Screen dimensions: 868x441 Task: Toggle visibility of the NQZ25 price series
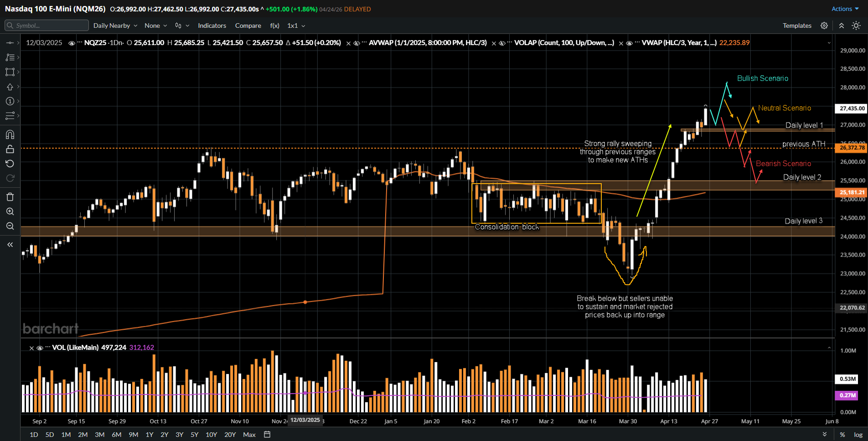pyautogui.click(x=72, y=43)
